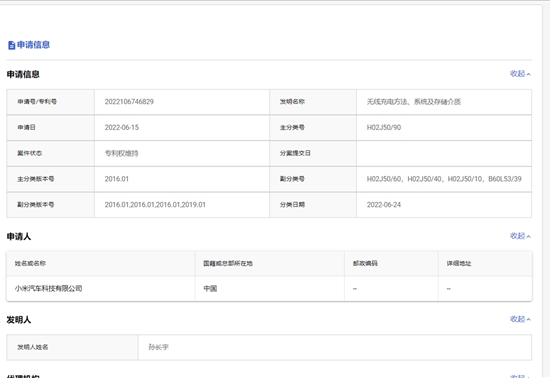Click the 详细地址 column header
This screenshot has width=550, height=378.
pos(485,263)
